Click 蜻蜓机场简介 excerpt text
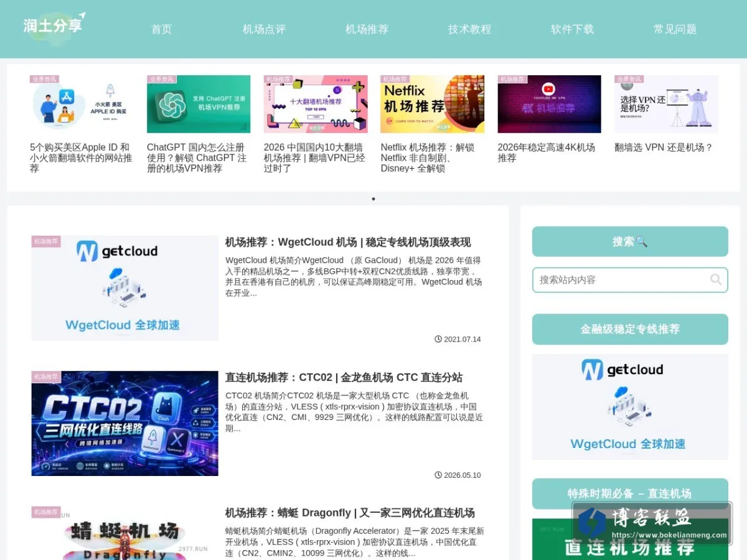The width and height of the screenshot is (747, 560). click(x=354, y=542)
